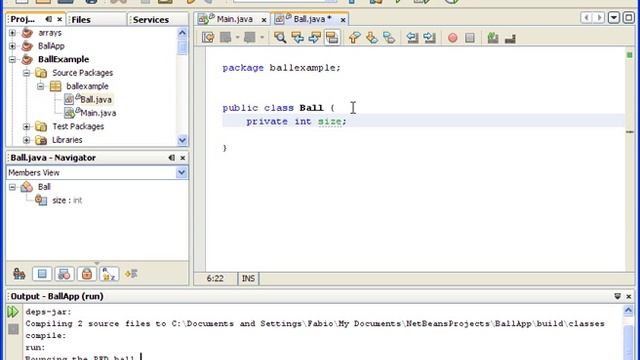640x360 pixels.
Task: Click Previous Bookmark icon
Action: pyautogui.click(x=354, y=38)
